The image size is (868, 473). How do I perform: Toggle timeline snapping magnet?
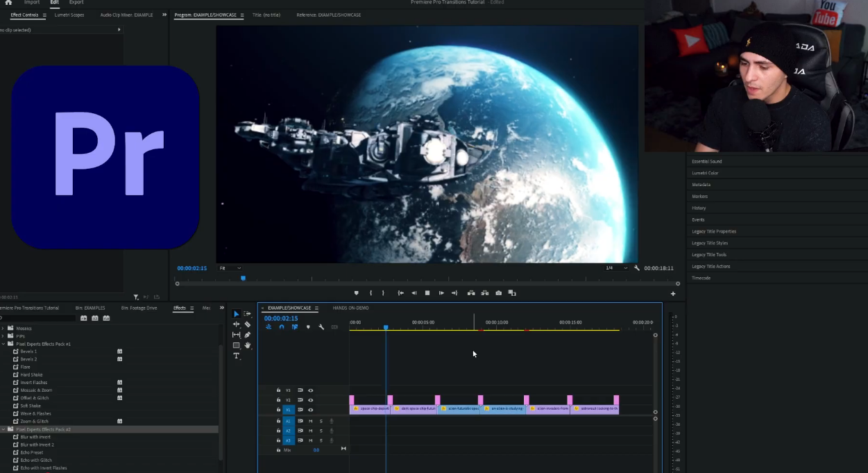tap(282, 327)
